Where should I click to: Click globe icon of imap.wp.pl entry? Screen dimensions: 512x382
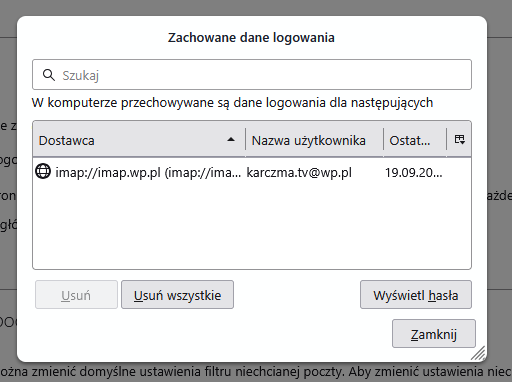coord(43,172)
